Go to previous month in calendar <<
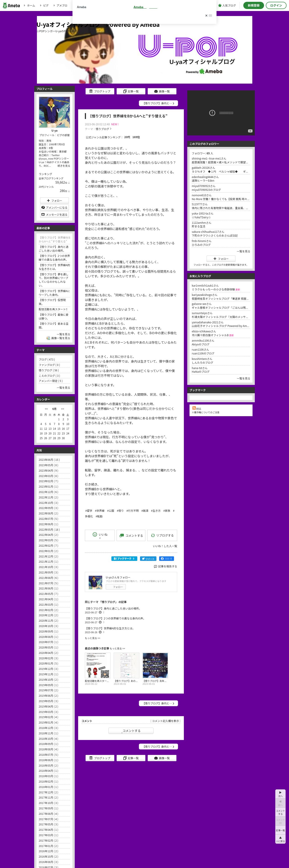289x868 pixels. point(46,409)
